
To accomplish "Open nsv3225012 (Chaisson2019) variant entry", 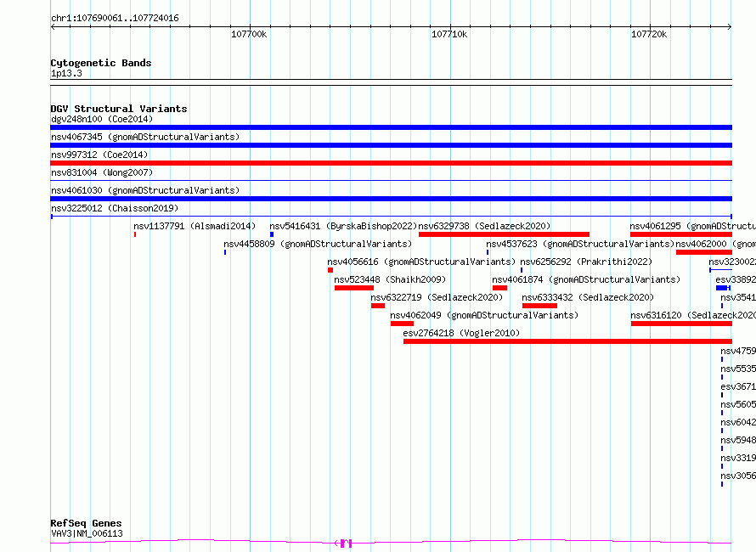I will [x=115, y=208].
